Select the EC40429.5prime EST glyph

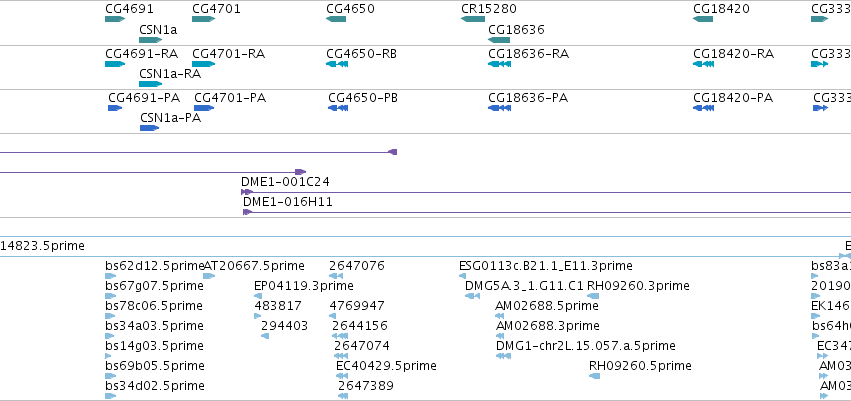coord(342,376)
